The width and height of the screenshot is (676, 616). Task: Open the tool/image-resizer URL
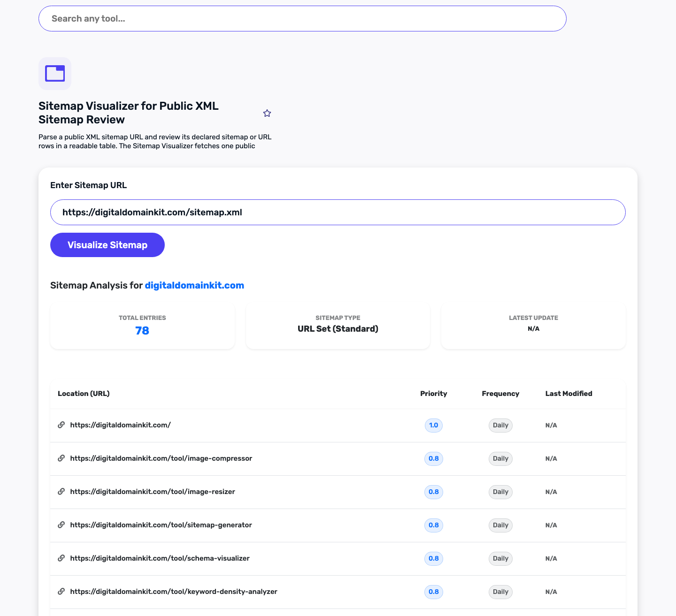coord(153,492)
